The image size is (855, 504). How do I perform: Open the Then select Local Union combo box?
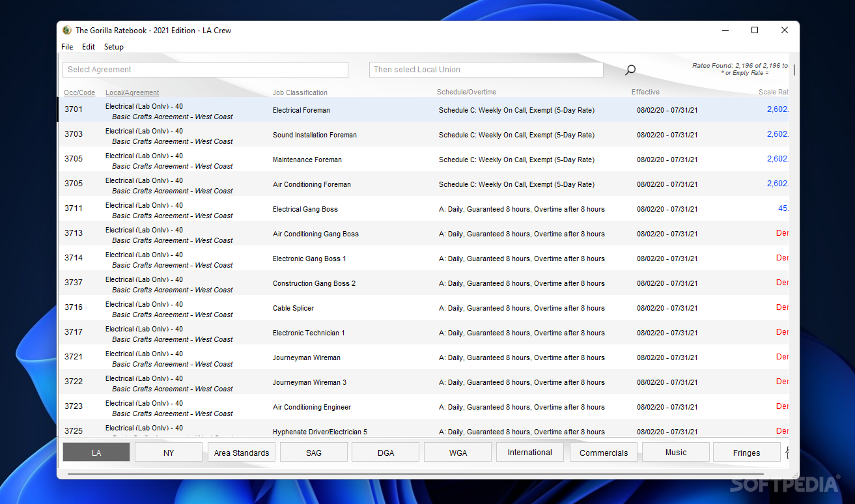coord(486,70)
